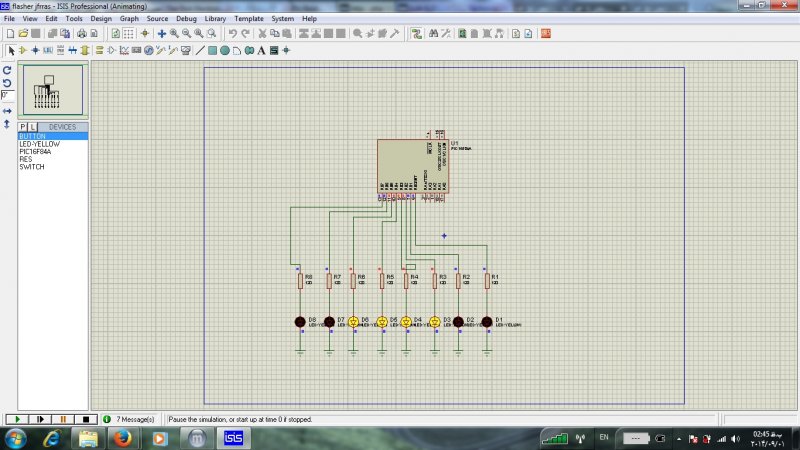Select the 2D Graphics Box tool

212,51
